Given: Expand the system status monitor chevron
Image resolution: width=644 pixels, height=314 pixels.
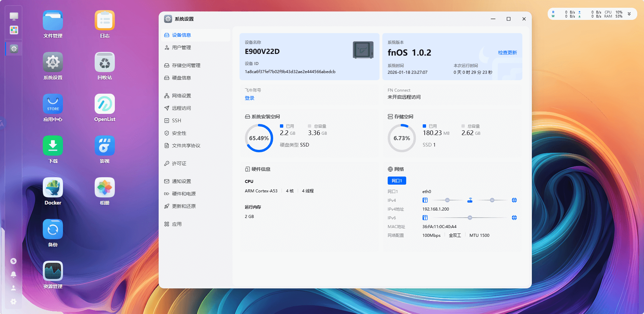Looking at the screenshot, I should pos(629,14).
